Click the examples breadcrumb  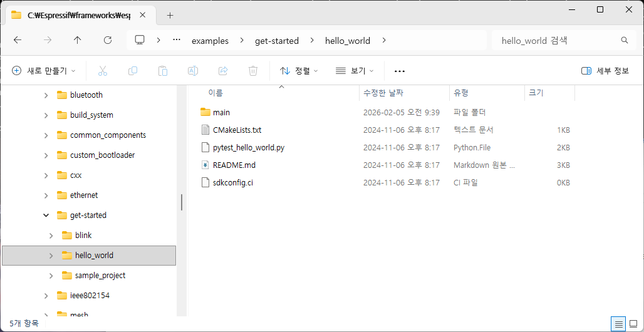[210, 41]
